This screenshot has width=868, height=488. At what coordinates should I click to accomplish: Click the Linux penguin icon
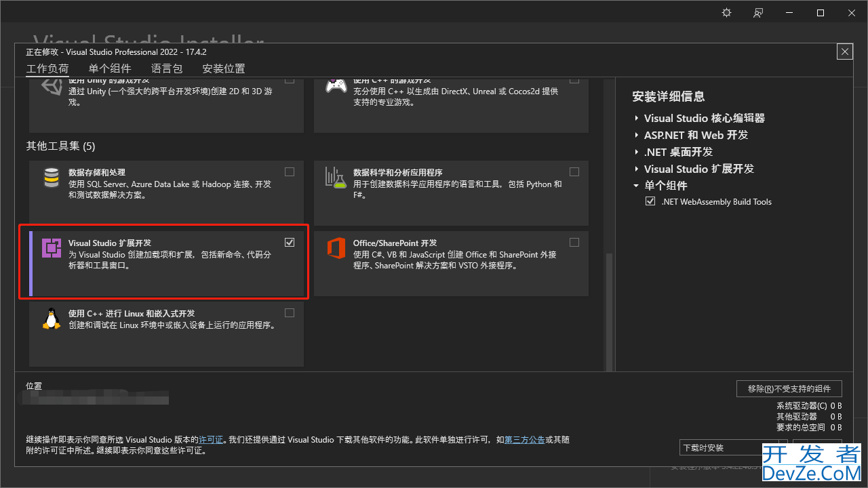pos(52,319)
